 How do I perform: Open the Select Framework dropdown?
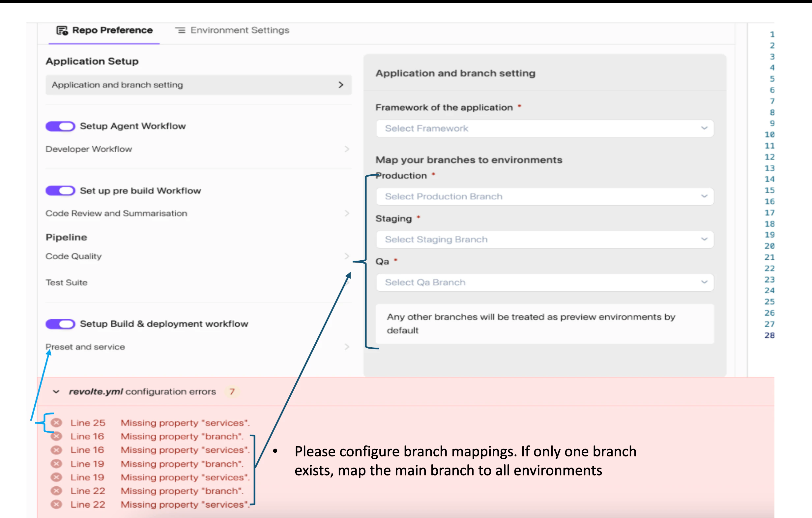(545, 129)
